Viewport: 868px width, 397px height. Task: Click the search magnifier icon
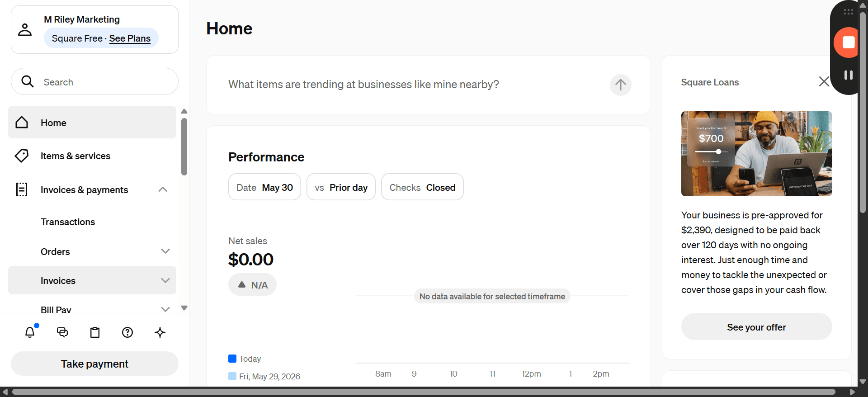(28, 81)
